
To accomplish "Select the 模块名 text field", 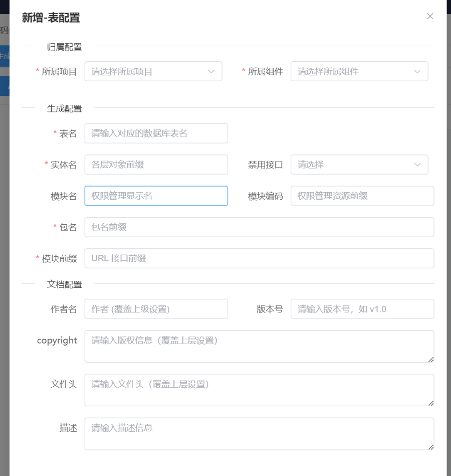I will pyautogui.click(x=156, y=196).
